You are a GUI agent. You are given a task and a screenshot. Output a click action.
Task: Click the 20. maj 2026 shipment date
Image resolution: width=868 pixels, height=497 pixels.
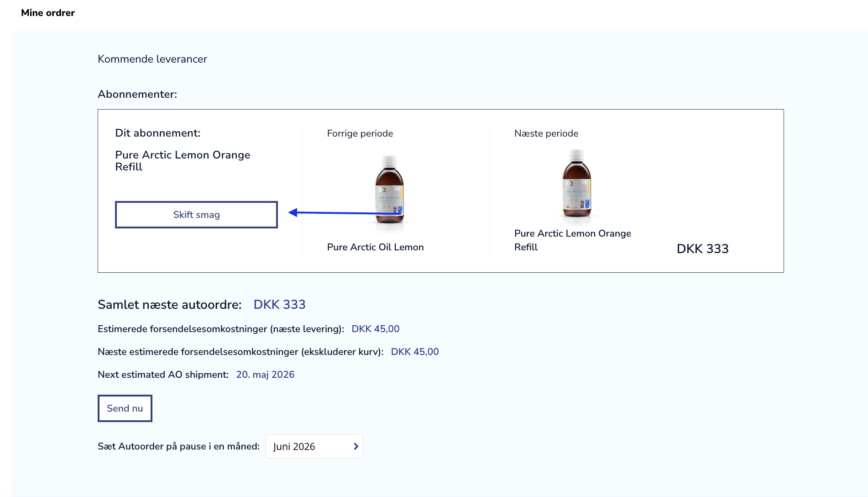[265, 375]
